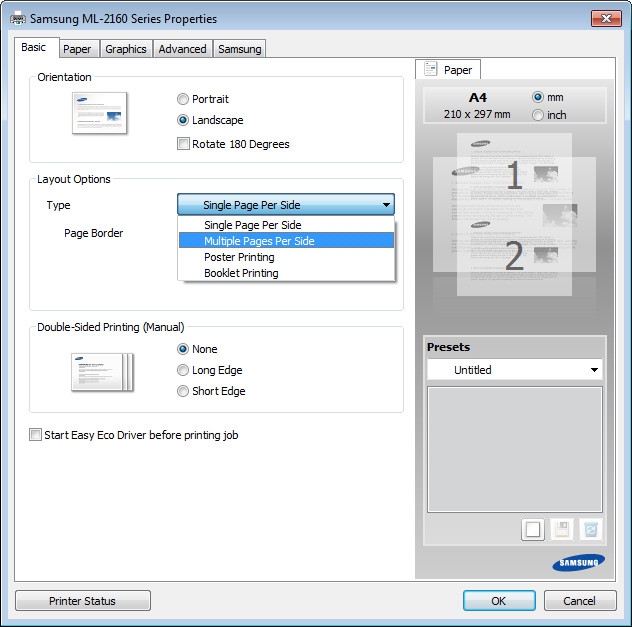Click the orientation preview thumbnail
The width and height of the screenshot is (632, 627).
pyautogui.click(x=100, y=113)
